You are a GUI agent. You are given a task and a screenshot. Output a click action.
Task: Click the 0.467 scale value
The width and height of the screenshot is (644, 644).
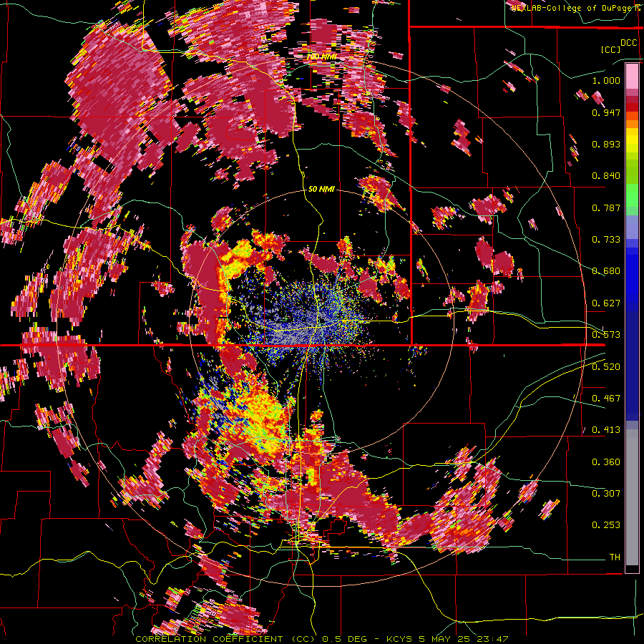(606, 399)
